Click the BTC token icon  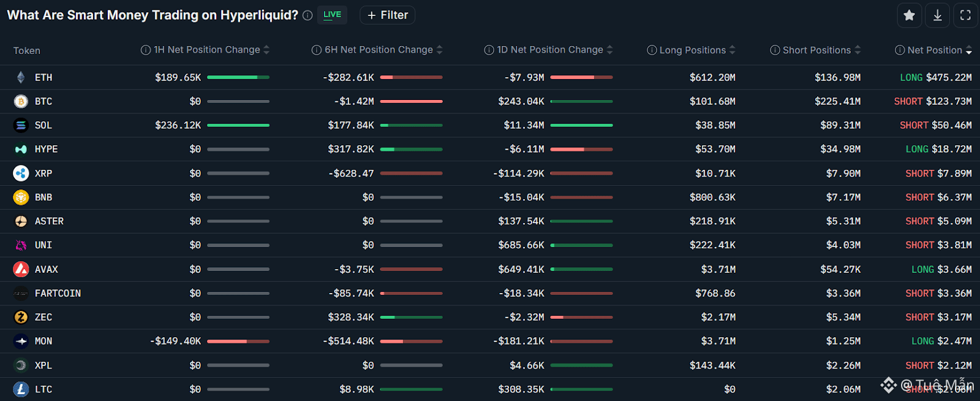pyautogui.click(x=21, y=101)
